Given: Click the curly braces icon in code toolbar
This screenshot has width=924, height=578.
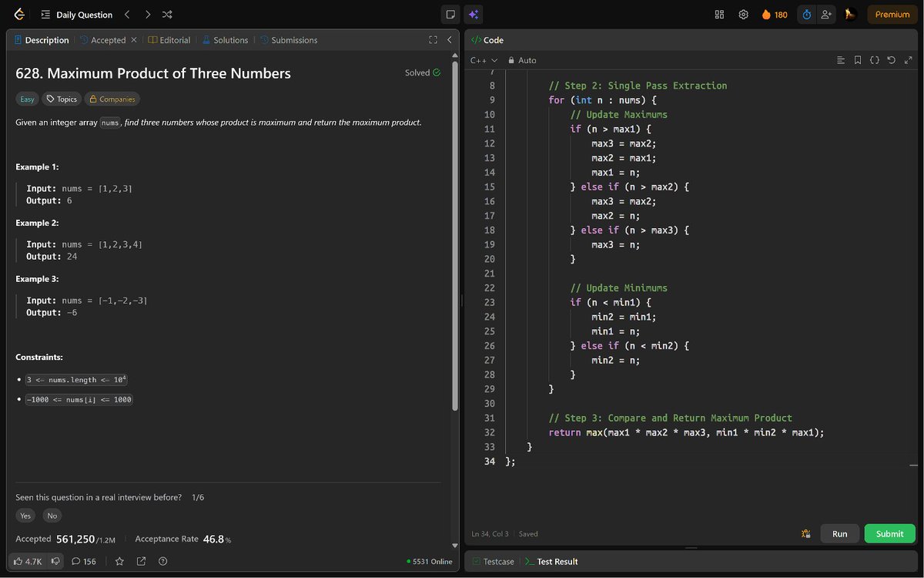Looking at the screenshot, I should (x=875, y=60).
